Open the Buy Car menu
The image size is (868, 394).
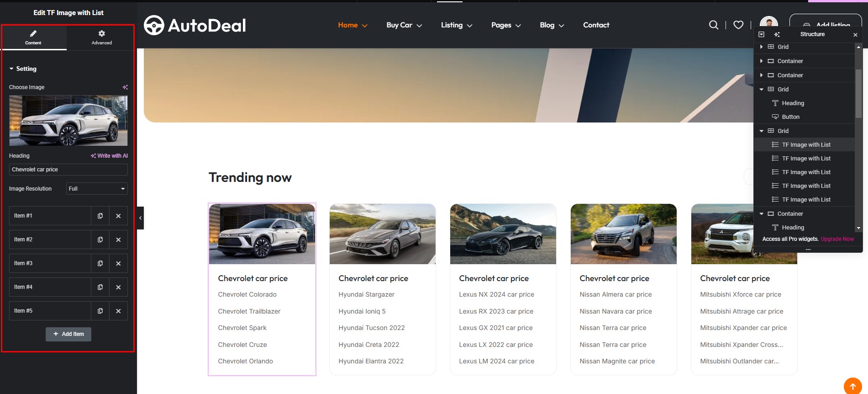click(404, 25)
